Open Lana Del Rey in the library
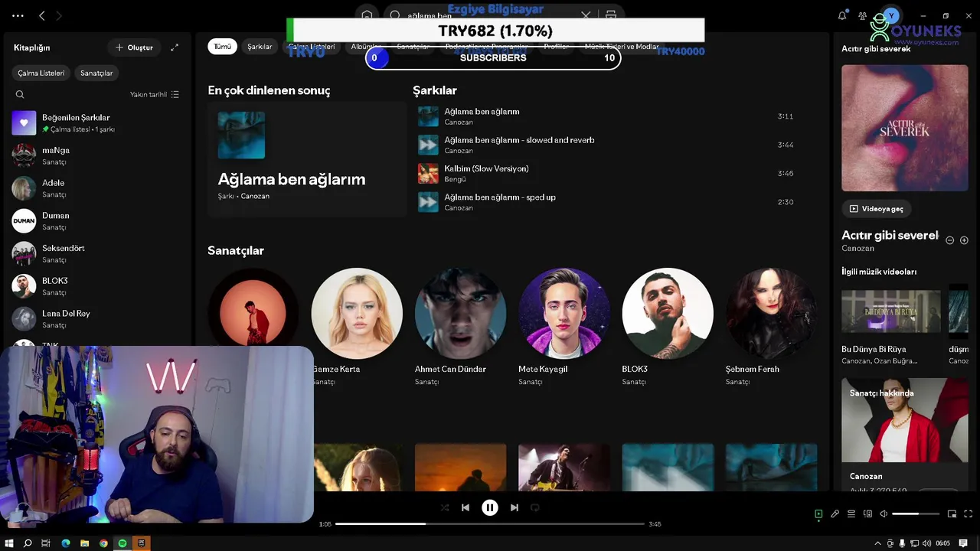The image size is (980, 551). [x=97, y=319]
